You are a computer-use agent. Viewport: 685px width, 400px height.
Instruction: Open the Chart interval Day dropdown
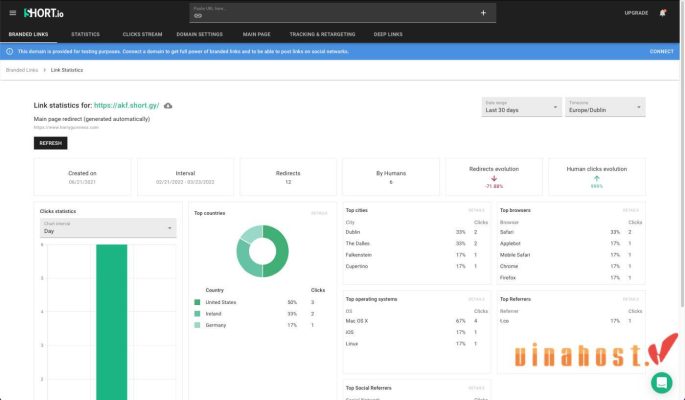click(x=108, y=228)
